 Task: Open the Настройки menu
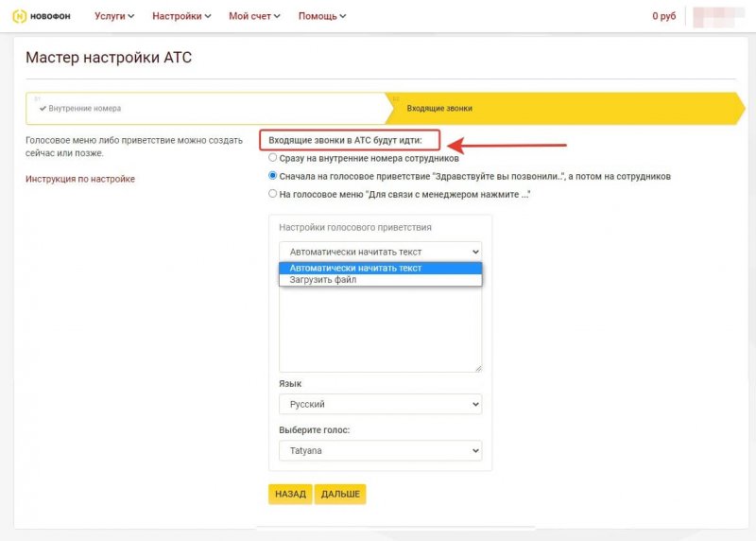pos(181,16)
